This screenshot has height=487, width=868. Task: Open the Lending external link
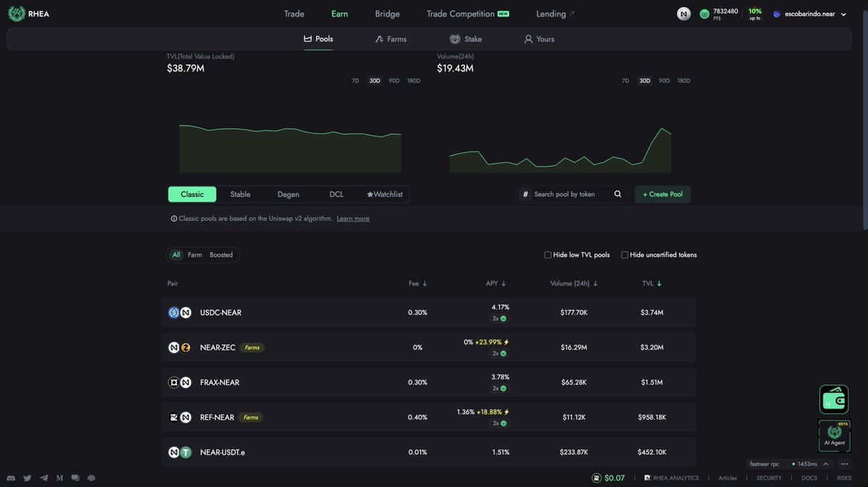556,14
